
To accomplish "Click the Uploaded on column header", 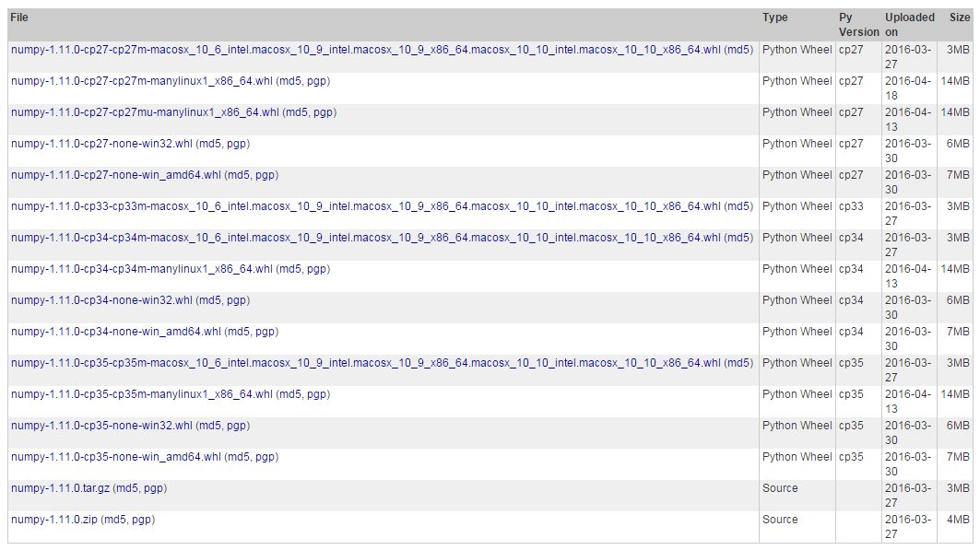I will (x=909, y=23).
